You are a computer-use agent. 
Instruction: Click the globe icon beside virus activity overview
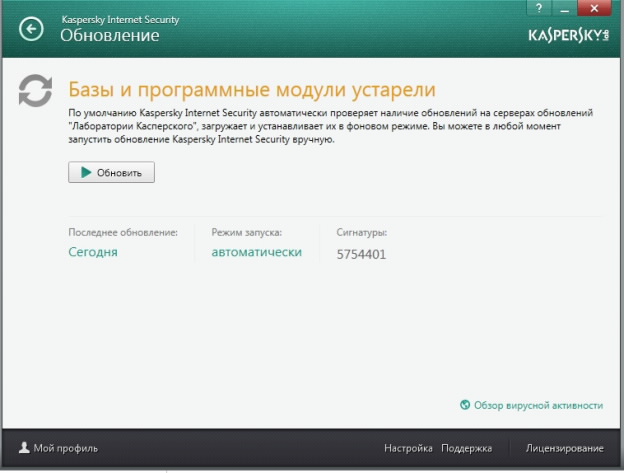tap(465, 405)
